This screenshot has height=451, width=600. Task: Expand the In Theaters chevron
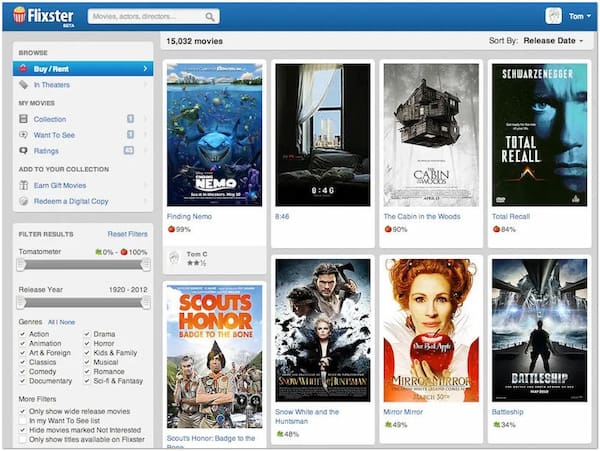145,84
